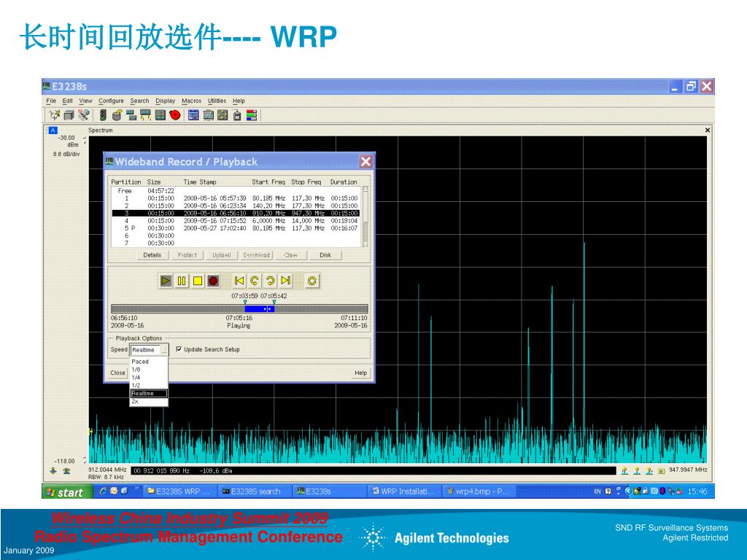Click the Windows start button

pos(66,492)
